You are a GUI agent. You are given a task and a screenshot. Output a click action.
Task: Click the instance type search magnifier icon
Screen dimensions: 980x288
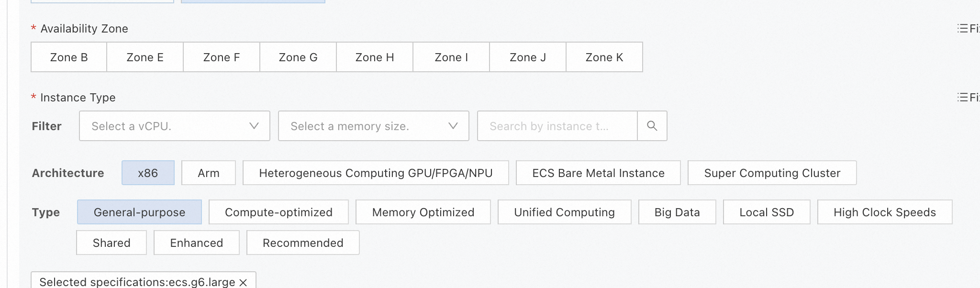click(x=652, y=126)
